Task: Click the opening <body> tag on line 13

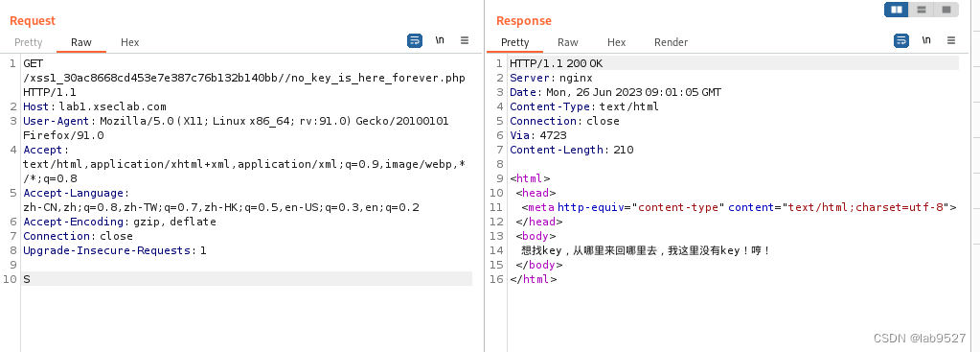Action: tap(536, 236)
